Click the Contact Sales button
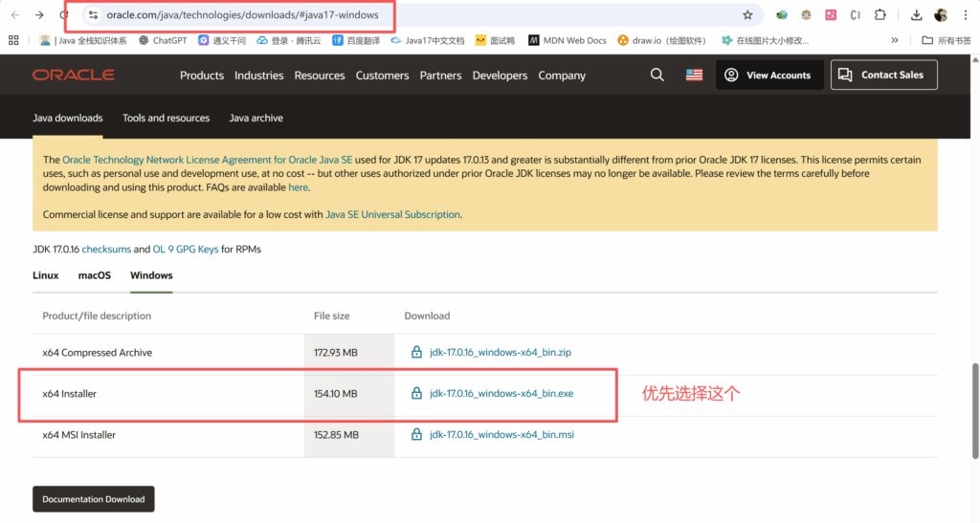This screenshot has height=523, width=980. tap(883, 75)
